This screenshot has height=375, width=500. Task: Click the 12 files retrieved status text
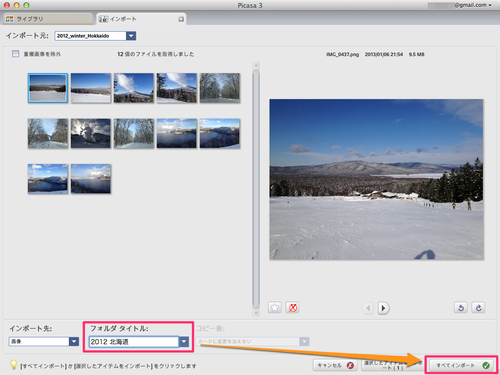click(x=155, y=54)
